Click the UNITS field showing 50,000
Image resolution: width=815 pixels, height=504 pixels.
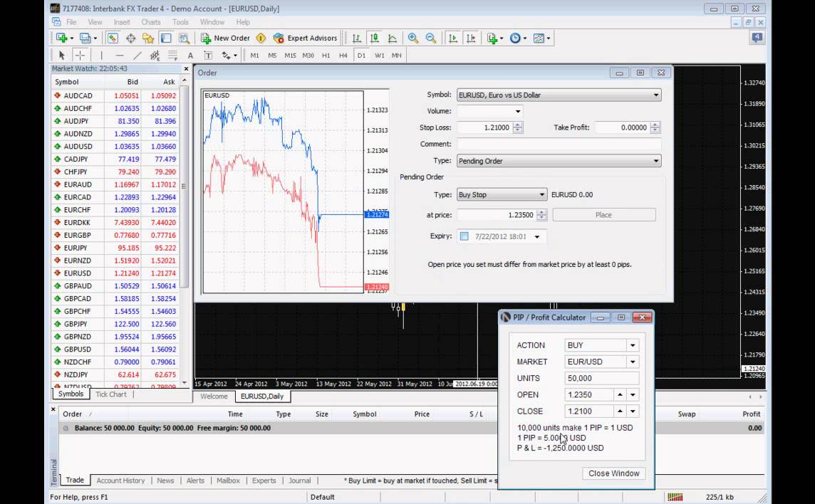pos(601,378)
